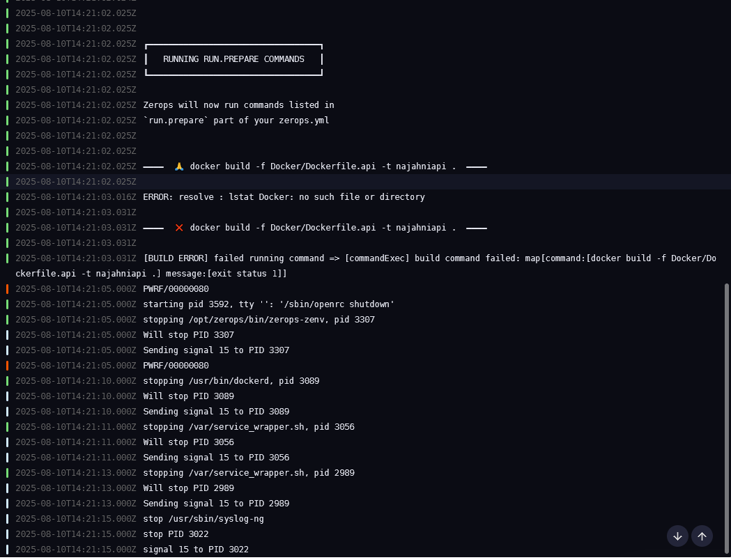Click 'Sending signal 15 to PID 3307' line
The height and width of the screenshot is (560, 731).
pyautogui.click(x=216, y=350)
